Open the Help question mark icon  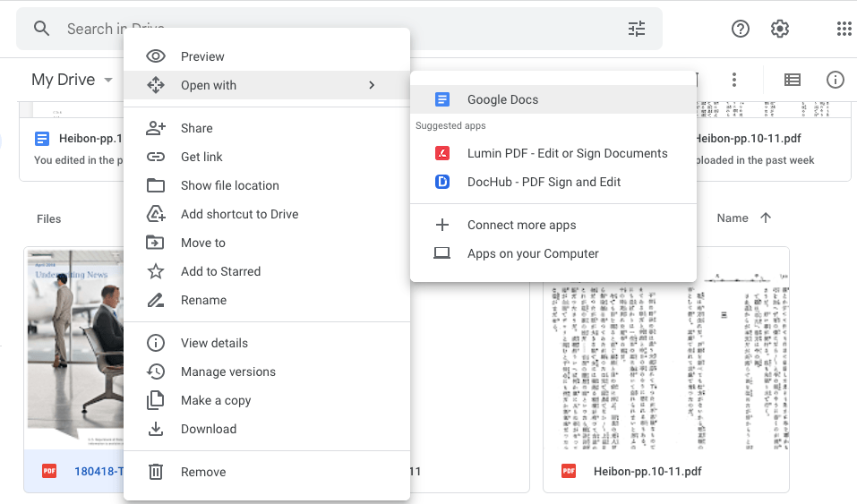(x=741, y=29)
